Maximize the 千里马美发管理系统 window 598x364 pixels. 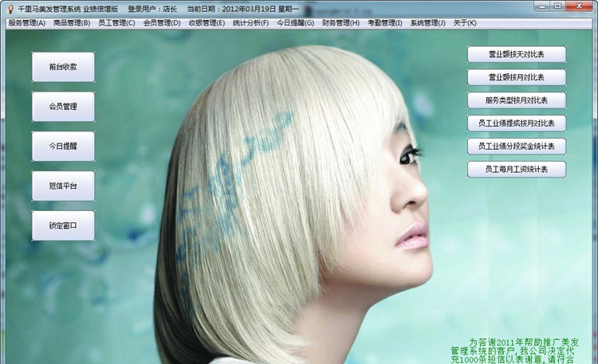[558, 6]
